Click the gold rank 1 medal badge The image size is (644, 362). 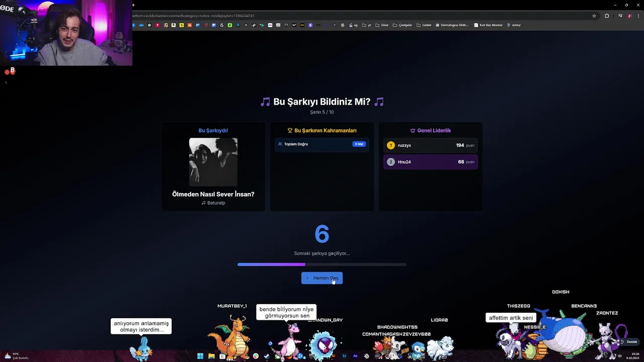coord(391,145)
